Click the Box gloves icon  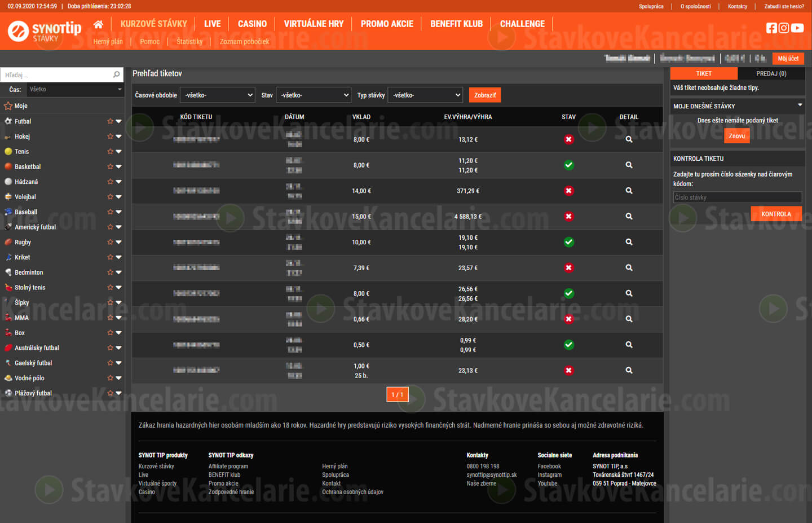tap(8, 333)
